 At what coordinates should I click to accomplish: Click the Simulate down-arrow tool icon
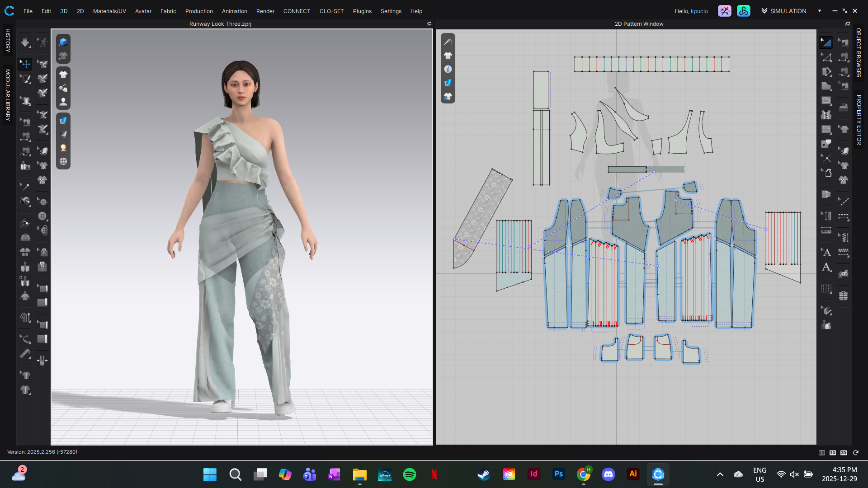pos(25,43)
